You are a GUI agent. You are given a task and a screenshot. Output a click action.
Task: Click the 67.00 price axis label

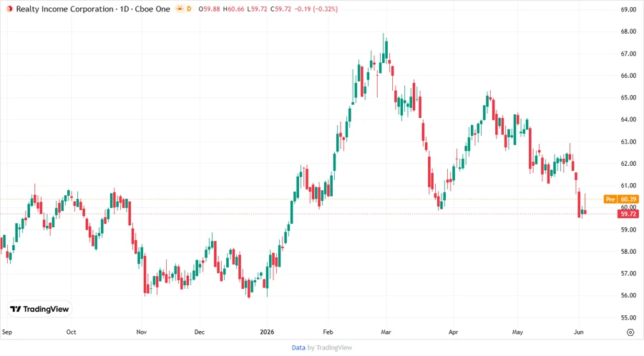point(628,54)
